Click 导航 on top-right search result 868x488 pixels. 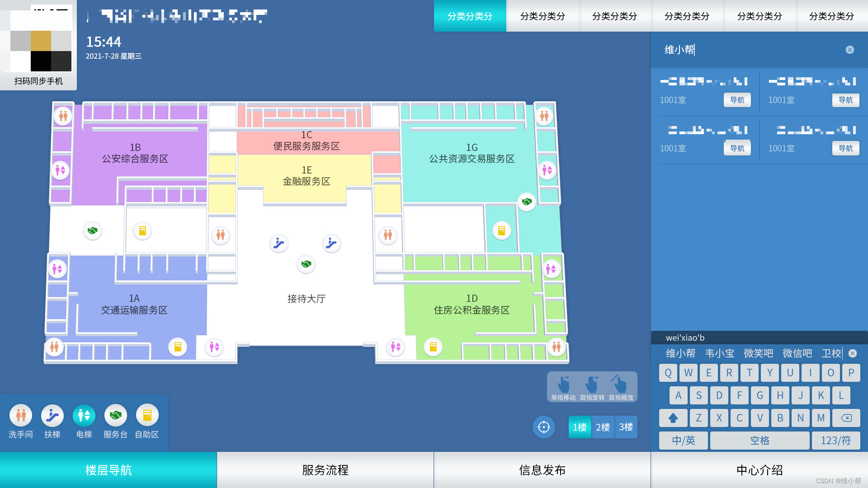coord(846,100)
